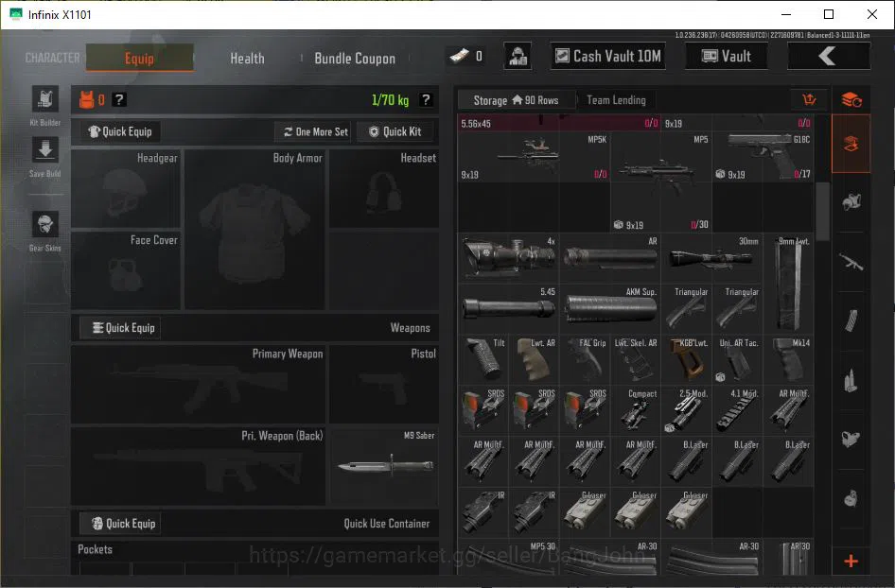Open the Vault button

(x=726, y=56)
